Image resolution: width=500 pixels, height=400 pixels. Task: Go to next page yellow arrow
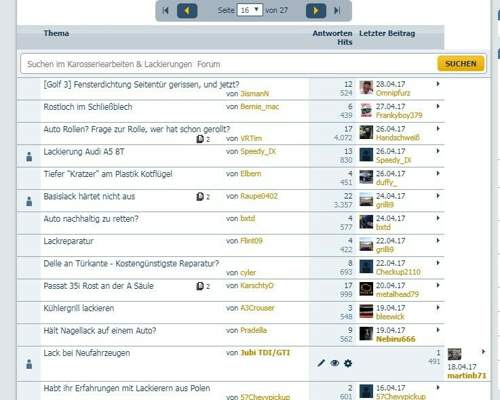[316, 11]
